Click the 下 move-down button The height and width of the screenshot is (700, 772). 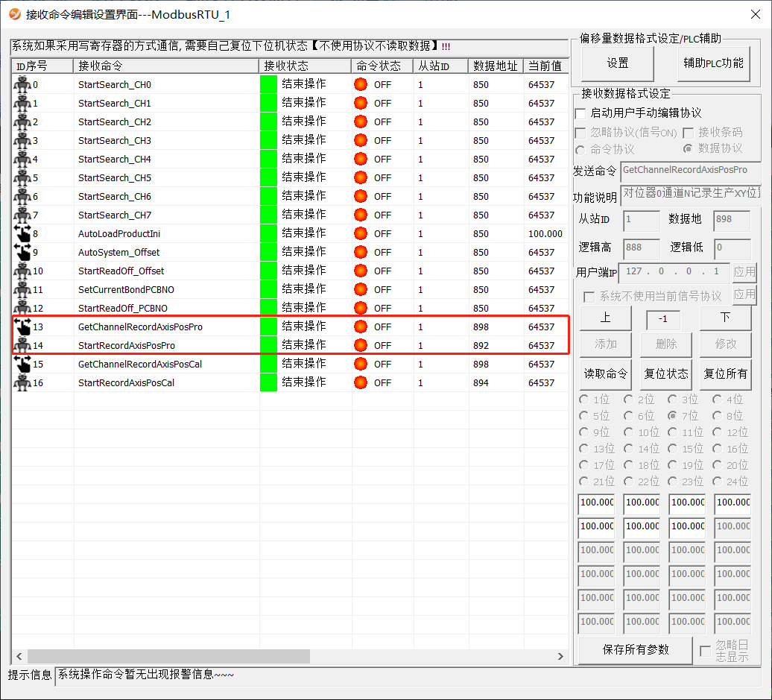tap(725, 318)
